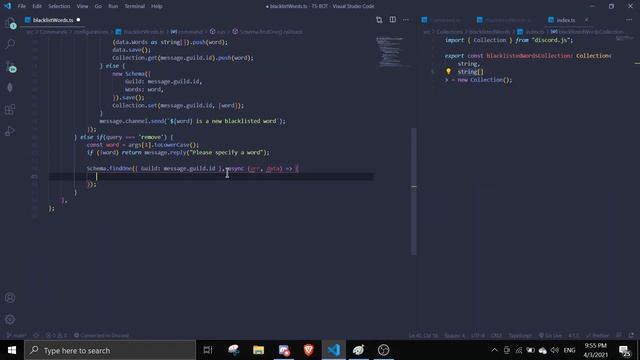The height and width of the screenshot is (360, 640).
Task: Open More Actions menu of left editor group
Action: [406, 20]
